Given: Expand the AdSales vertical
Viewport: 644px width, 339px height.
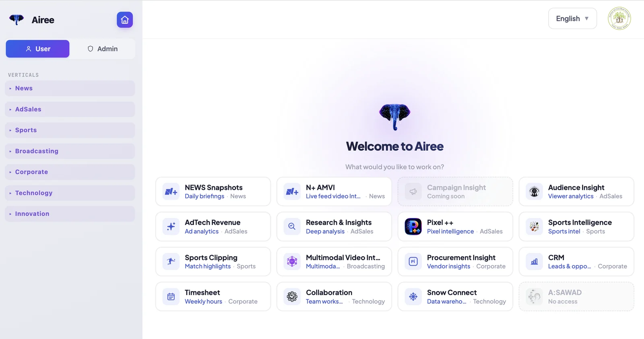Looking at the screenshot, I should pos(70,109).
